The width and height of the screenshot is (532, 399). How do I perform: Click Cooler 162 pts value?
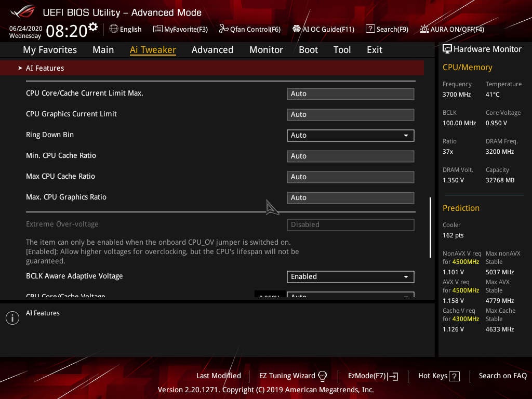click(453, 235)
